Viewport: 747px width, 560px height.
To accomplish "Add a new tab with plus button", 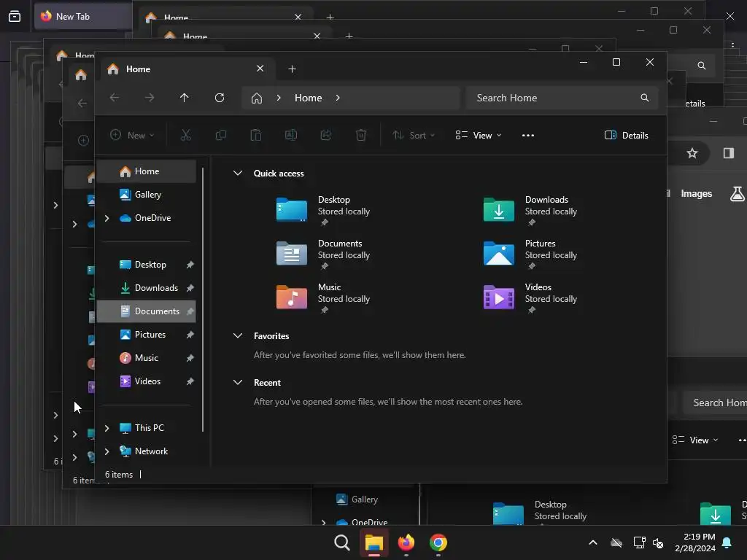I will 292,69.
